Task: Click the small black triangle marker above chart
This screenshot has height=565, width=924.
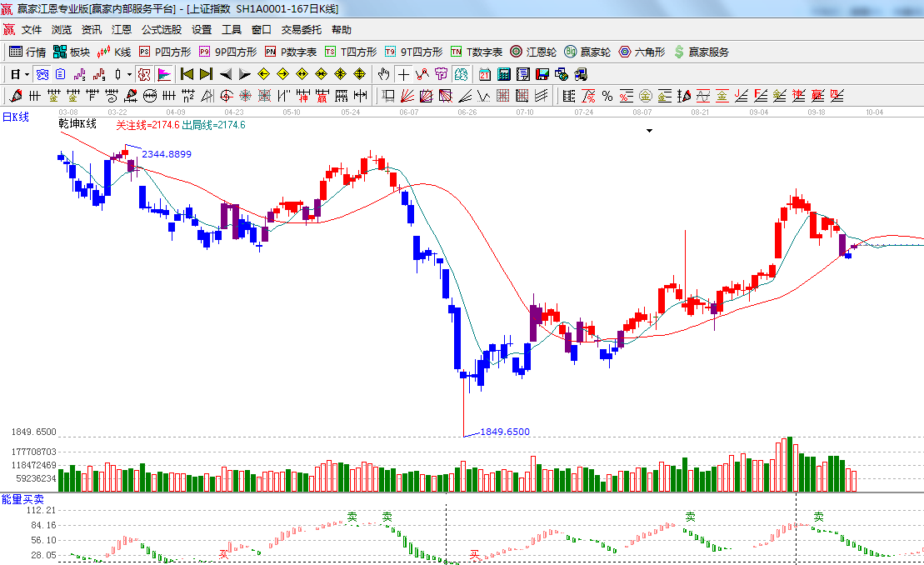Action: tap(649, 131)
